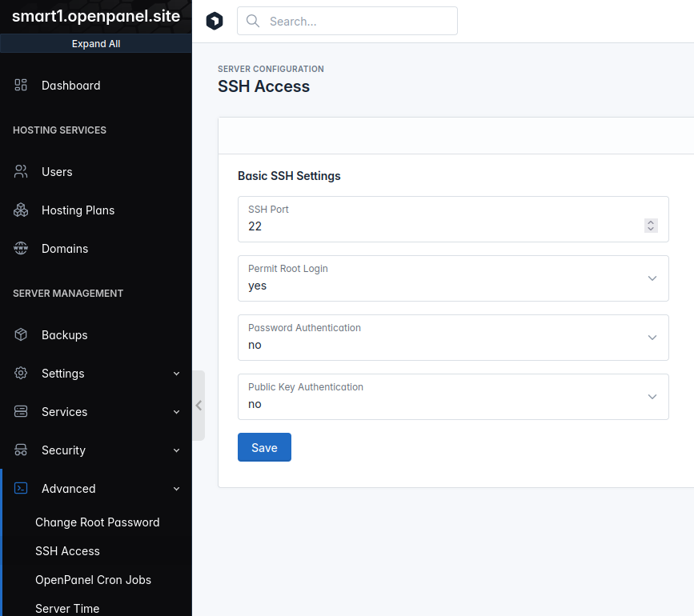Open the Public Key Authentication dropdown
Screen dimensions: 694x616
[453, 397]
